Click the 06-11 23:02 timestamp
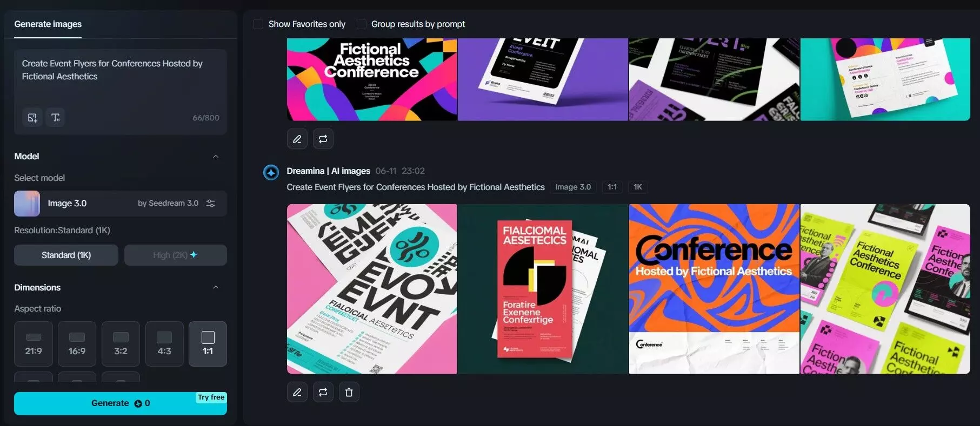 click(400, 171)
